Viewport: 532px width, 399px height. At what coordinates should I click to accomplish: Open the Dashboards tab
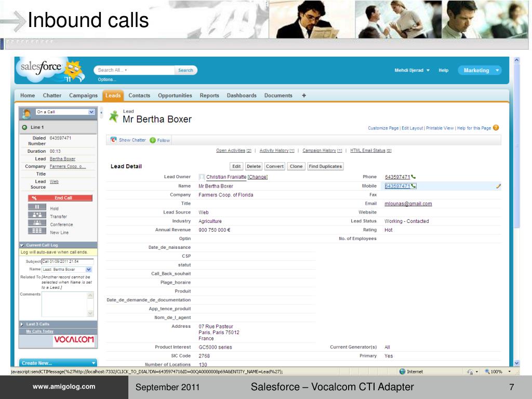point(242,96)
